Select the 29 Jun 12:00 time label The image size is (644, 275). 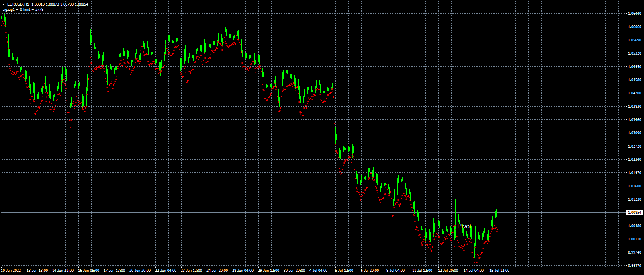click(268, 270)
